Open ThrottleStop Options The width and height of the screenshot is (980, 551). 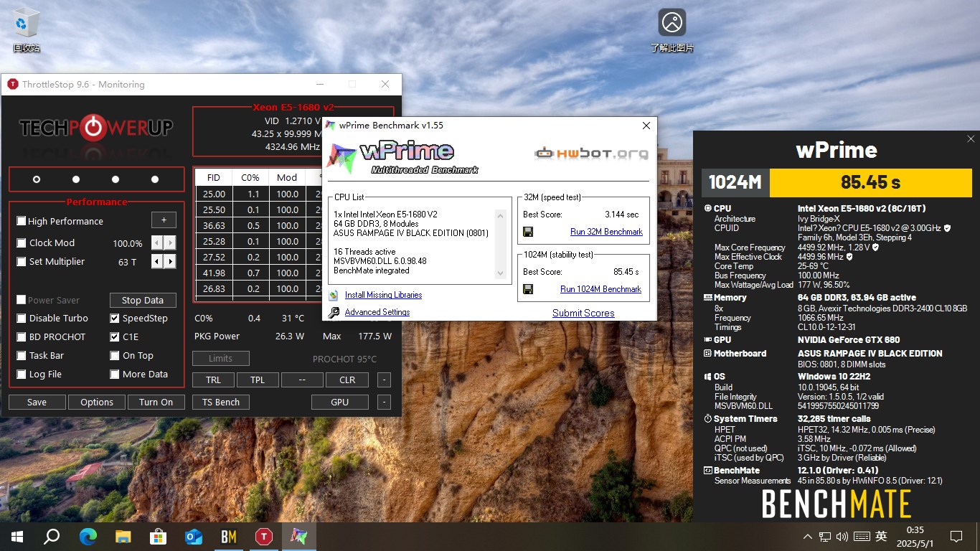(x=97, y=402)
